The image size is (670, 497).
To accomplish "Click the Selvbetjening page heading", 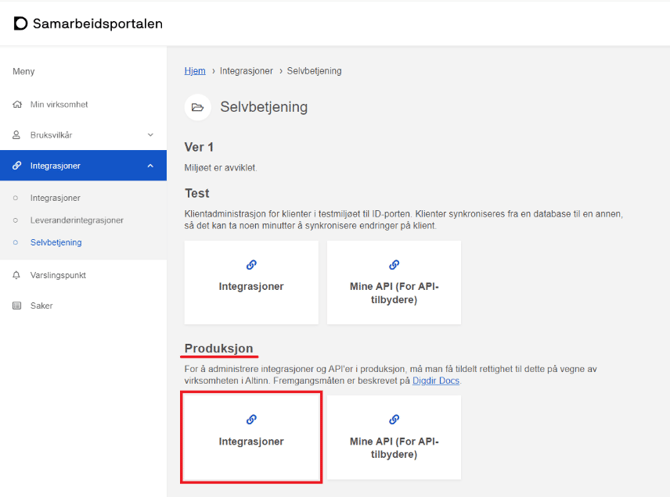I will 264,107.
